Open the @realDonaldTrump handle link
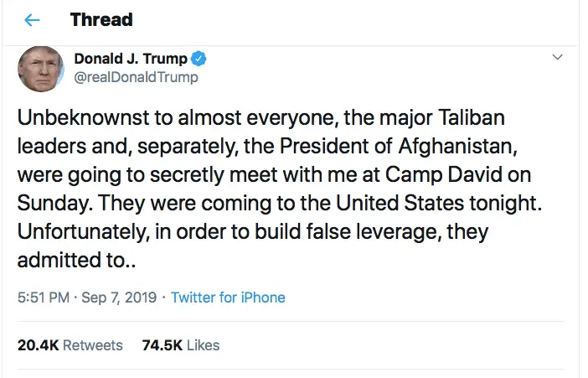The width and height of the screenshot is (588, 378). pyautogui.click(x=137, y=78)
